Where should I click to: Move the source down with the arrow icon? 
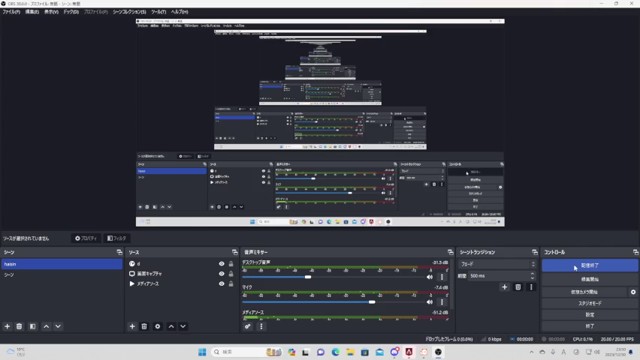pos(183,327)
